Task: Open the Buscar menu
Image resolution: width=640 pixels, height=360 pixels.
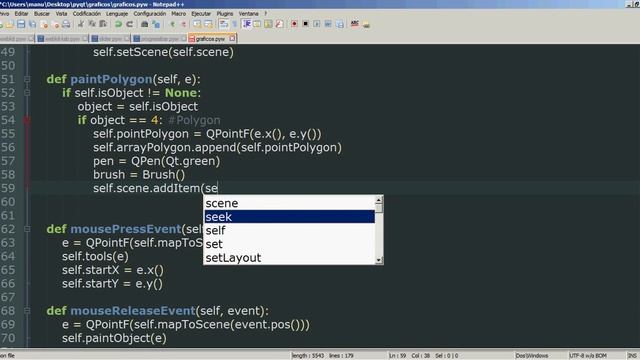Action: (x=42, y=13)
